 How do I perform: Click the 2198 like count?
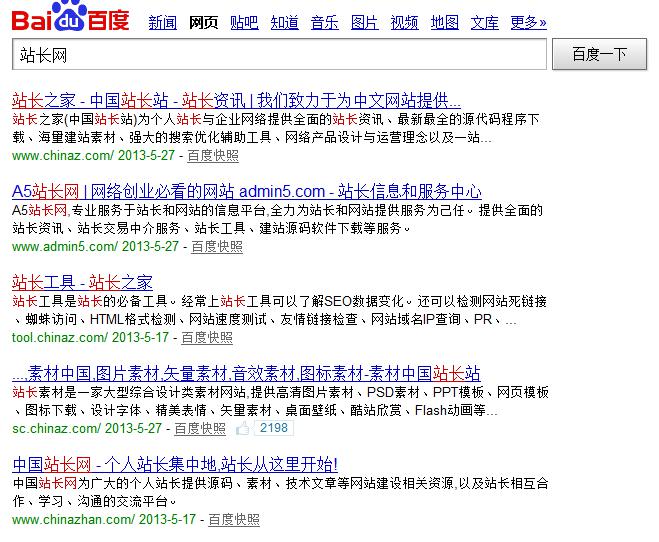click(x=272, y=428)
